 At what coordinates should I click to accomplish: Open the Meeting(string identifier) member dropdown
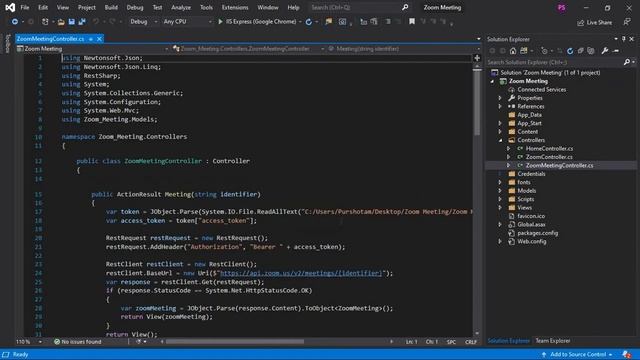(x=404, y=49)
